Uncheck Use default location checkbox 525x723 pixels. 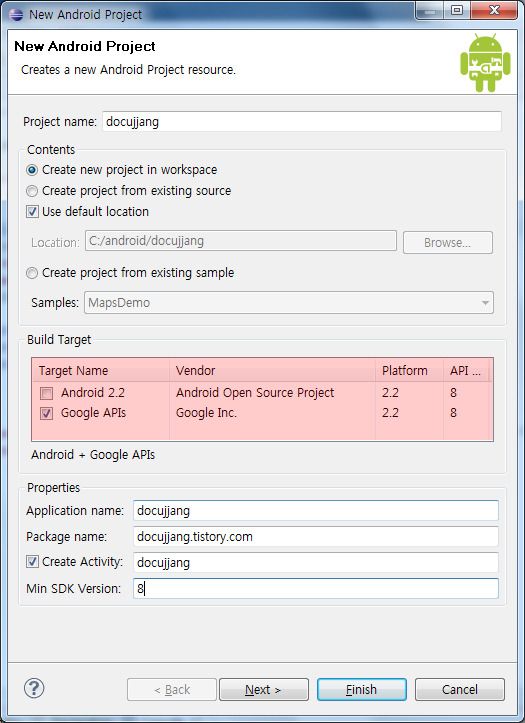(x=32, y=212)
